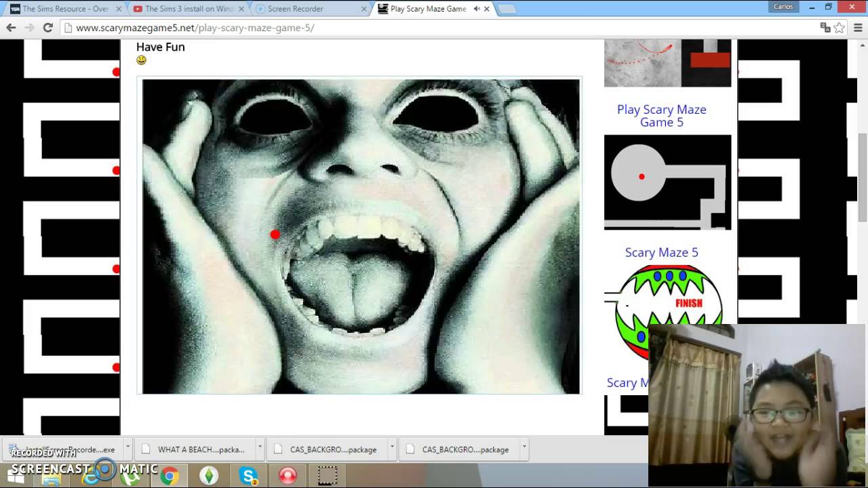Screen dimensions: 868x488
Task: Click the red dot on the scary face
Action: (x=275, y=235)
